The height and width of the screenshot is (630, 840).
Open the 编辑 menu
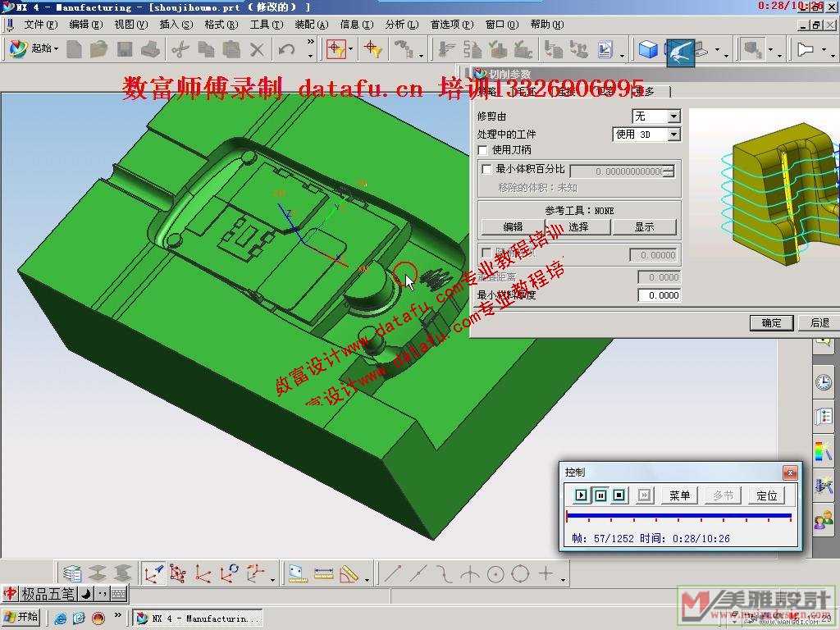85,25
